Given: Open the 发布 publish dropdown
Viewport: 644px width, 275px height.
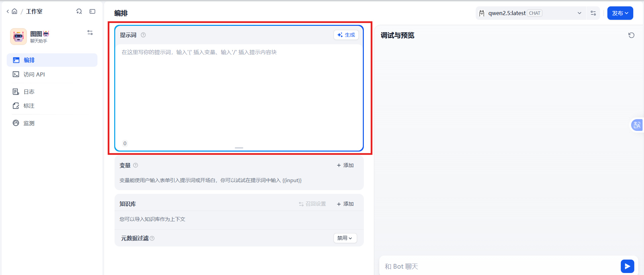Looking at the screenshot, I should [620, 13].
